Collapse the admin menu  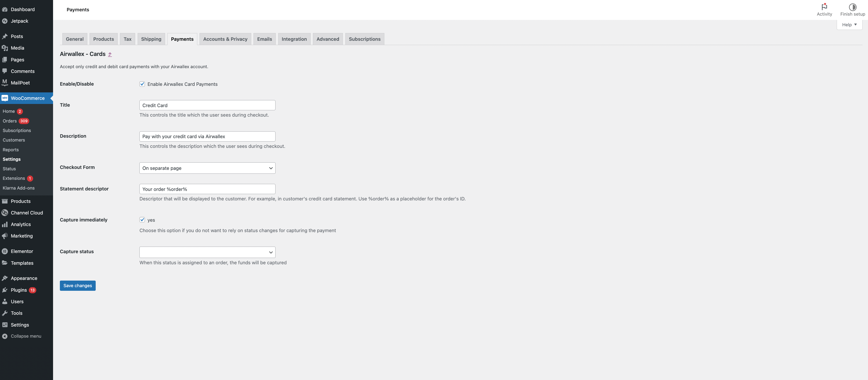click(5, 336)
